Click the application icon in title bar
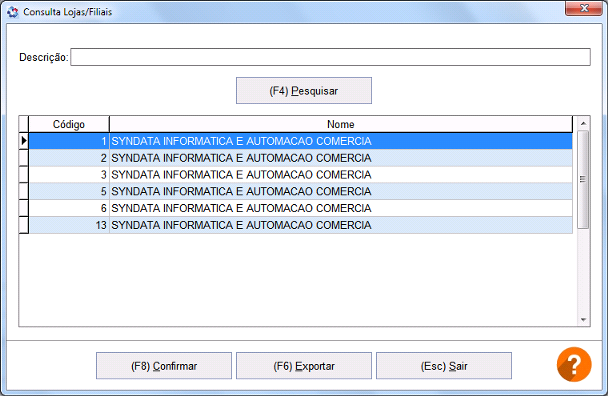The width and height of the screenshot is (608, 396). tap(12, 12)
